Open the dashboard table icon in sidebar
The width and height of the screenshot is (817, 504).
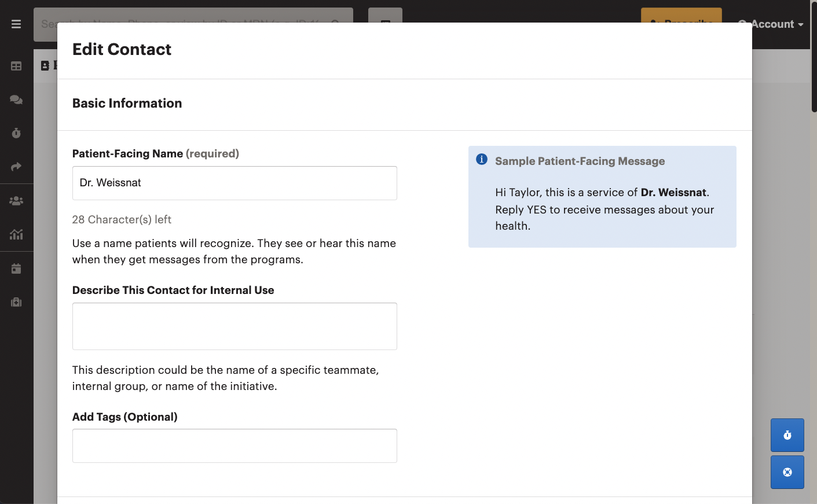coord(16,66)
